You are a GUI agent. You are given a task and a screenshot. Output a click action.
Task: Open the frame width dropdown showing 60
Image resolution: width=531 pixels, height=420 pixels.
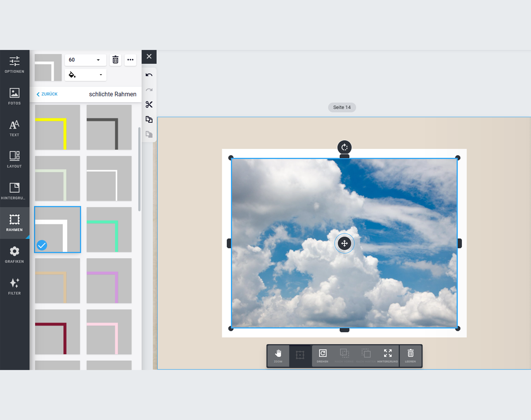pyautogui.click(x=85, y=60)
